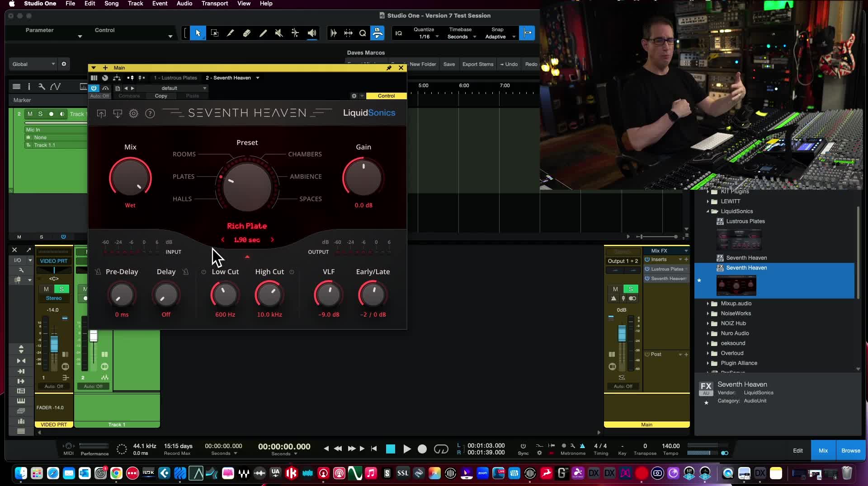
Task: Open Finder in the Dock
Action: click(21, 473)
